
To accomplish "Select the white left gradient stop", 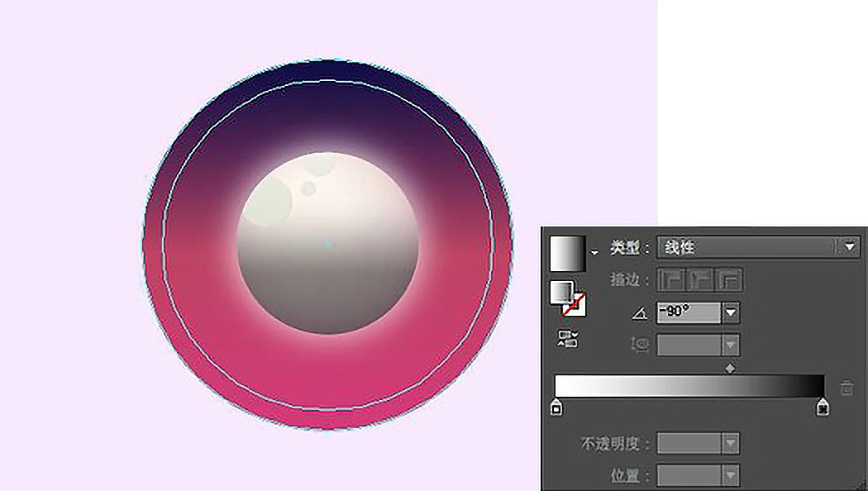I will 556,407.
